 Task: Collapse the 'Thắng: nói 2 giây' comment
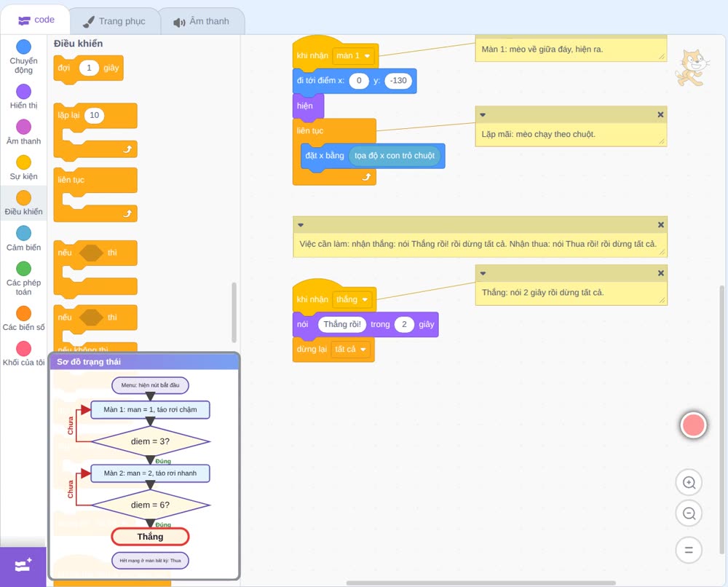(x=483, y=273)
